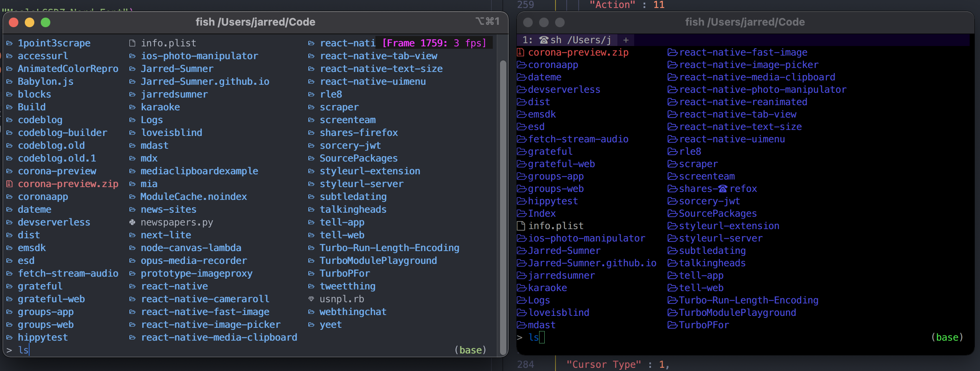Viewport: 980px width, 371px height.
Task: Click the ls command prompt input
Action: [23, 350]
